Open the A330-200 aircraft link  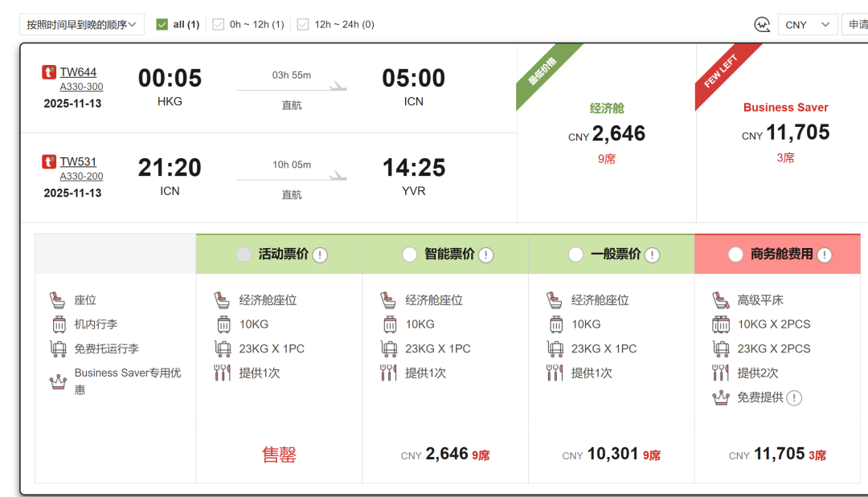pos(81,176)
